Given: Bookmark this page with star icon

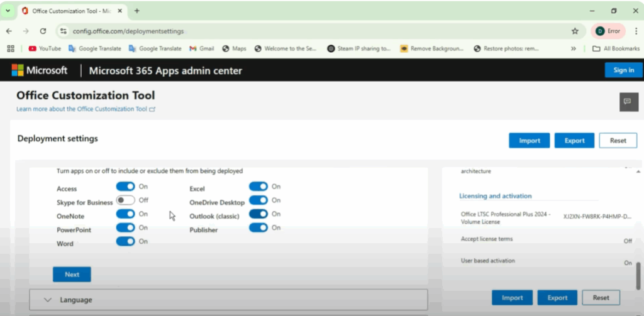Looking at the screenshot, I should pos(575,31).
